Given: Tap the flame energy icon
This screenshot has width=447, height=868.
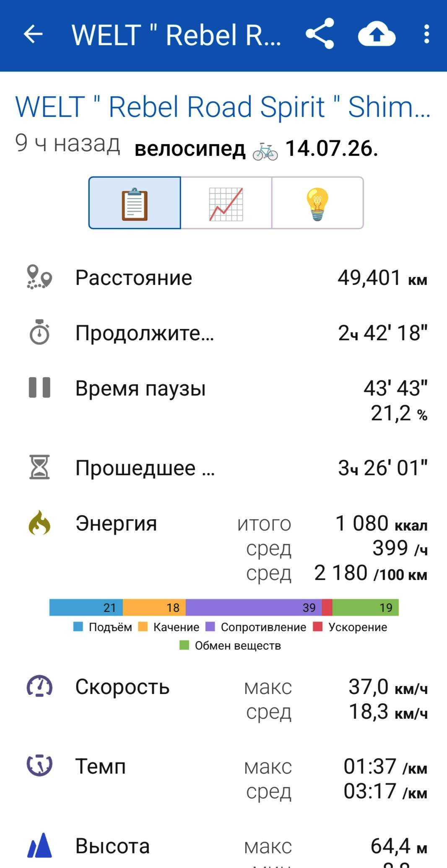Looking at the screenshot, I should point(39,523).
